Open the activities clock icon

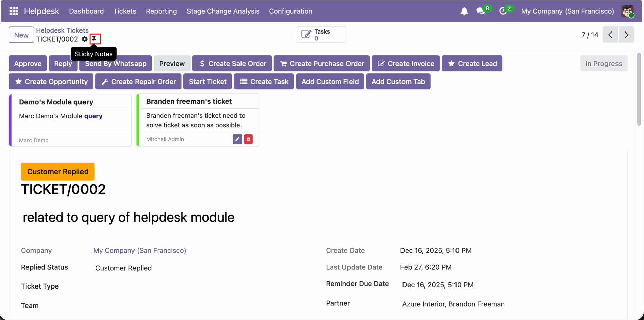pyautogui.click(x=503, y=11)
